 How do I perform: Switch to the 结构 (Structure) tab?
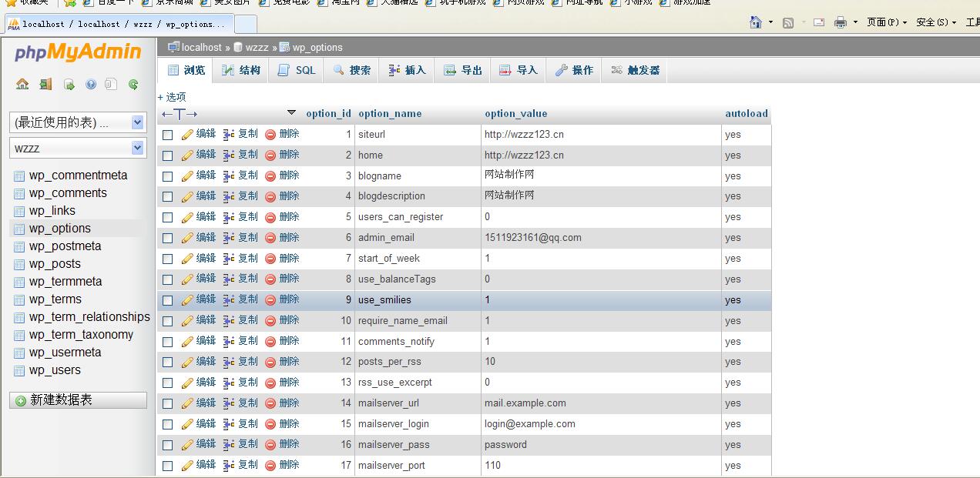point(241,70)
